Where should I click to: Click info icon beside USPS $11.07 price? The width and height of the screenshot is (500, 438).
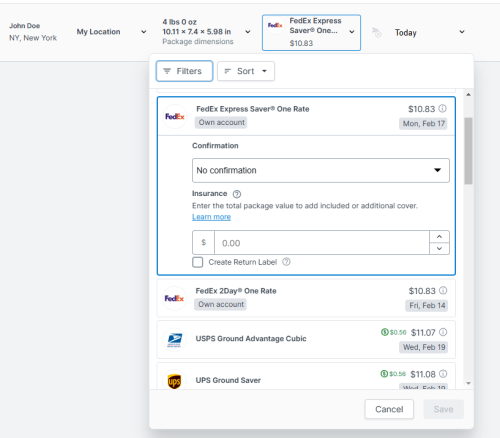443,332
